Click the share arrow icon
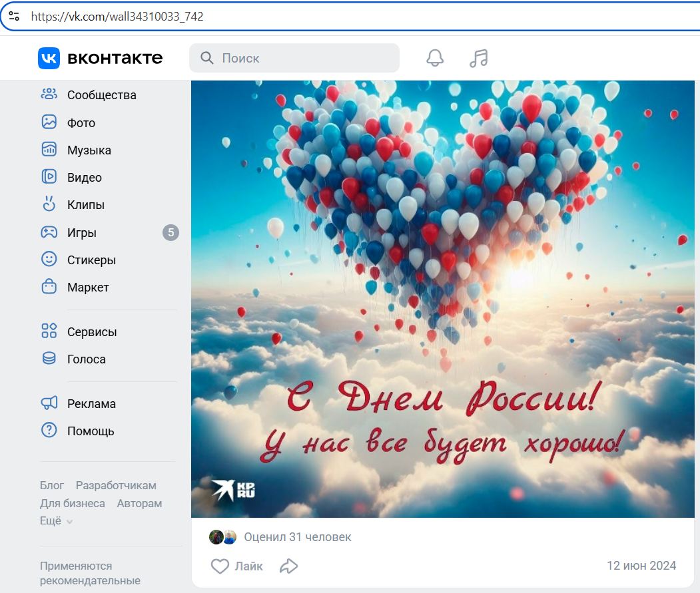Viewport: 700px width, 593px height. point(288,566)
